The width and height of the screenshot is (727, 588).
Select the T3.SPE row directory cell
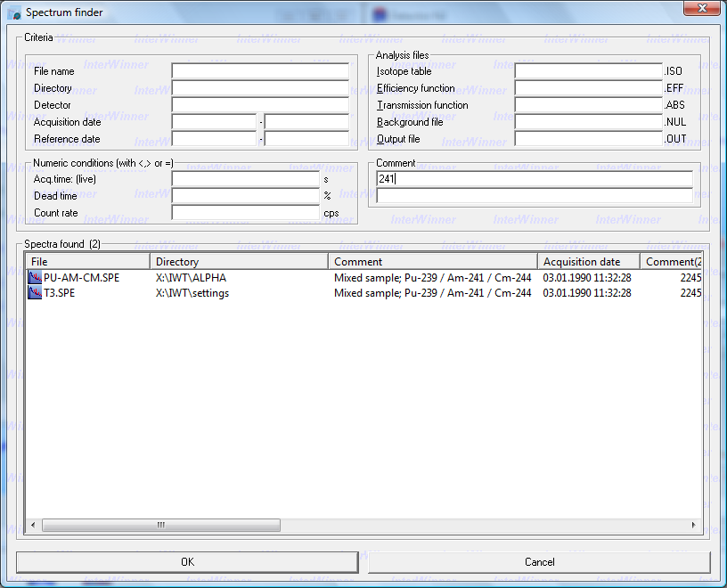pos(192,293)
